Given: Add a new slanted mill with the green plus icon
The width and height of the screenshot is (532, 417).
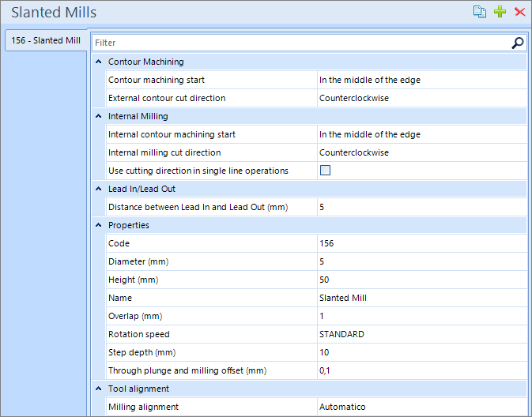Looking at the screenshot, I should 500,12.
